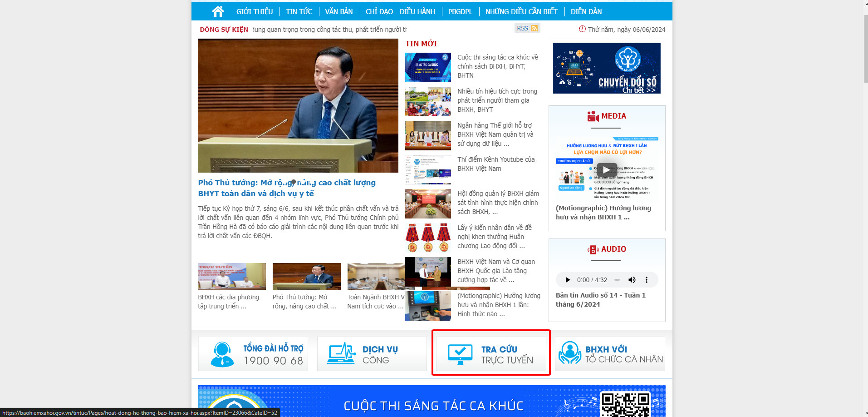Click the Dịch vụ công laptop icon
Screen dimensions: 868x417
pyautogui.click(x=342, y=353)
